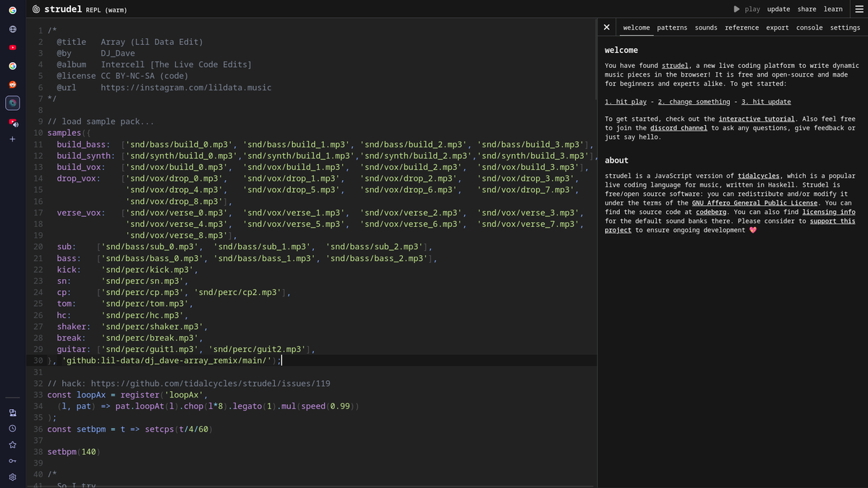Click the '1. hit play' step text
This screenshot has width=868, height=488.
pyautogui.click(x=626, y=102)
